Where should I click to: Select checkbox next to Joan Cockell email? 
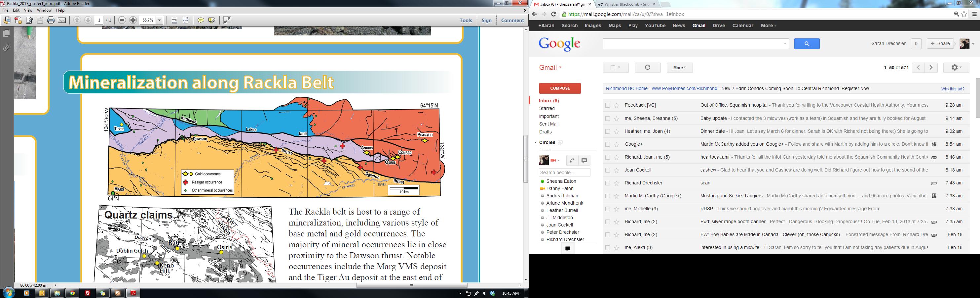click(x=608, y=170)
